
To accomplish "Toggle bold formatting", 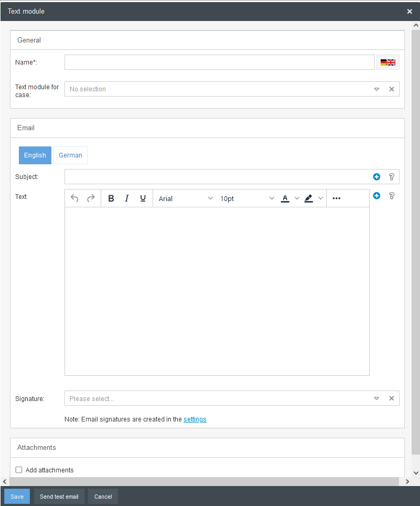I will pyautogui.click(x=111, y=198).
